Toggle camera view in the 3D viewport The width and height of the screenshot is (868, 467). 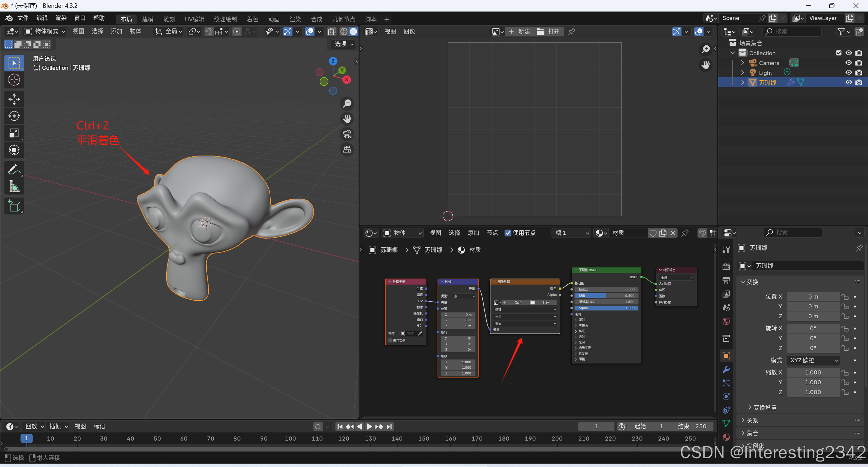click(347, 134)
